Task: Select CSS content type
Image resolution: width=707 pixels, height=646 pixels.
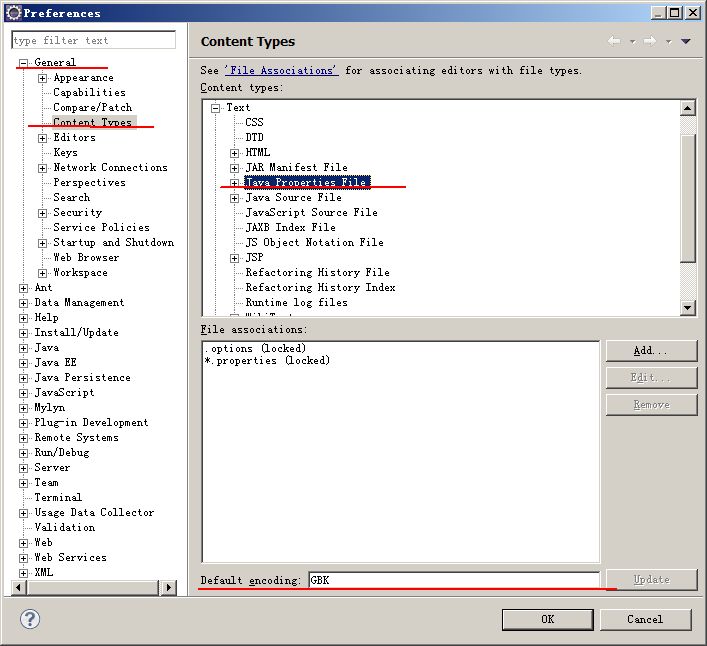Action: point(254,122)
